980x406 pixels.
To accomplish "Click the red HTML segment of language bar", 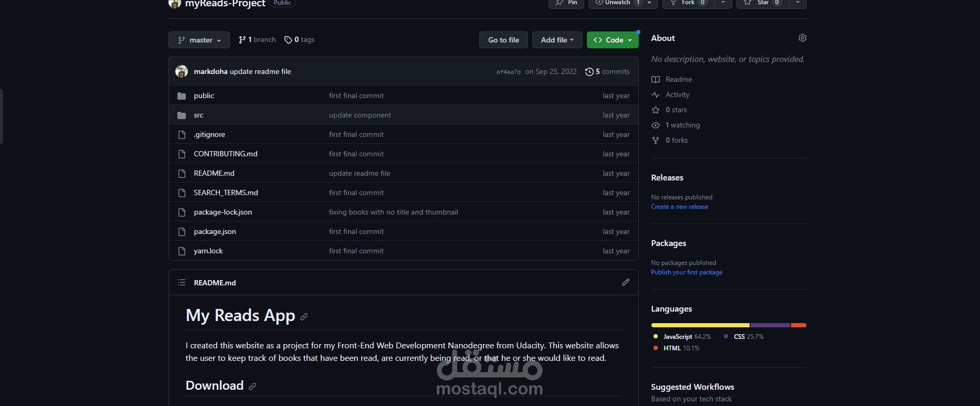I will (798, 325).
